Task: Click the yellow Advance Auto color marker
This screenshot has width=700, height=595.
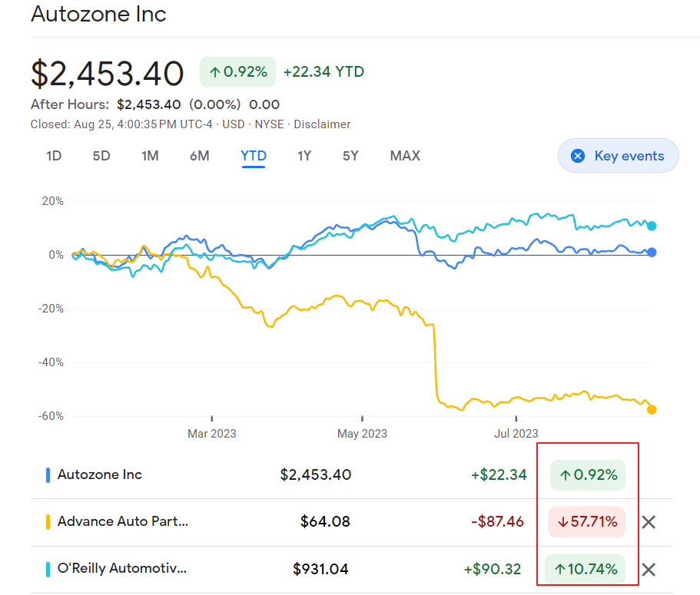Action: (48, 522)
